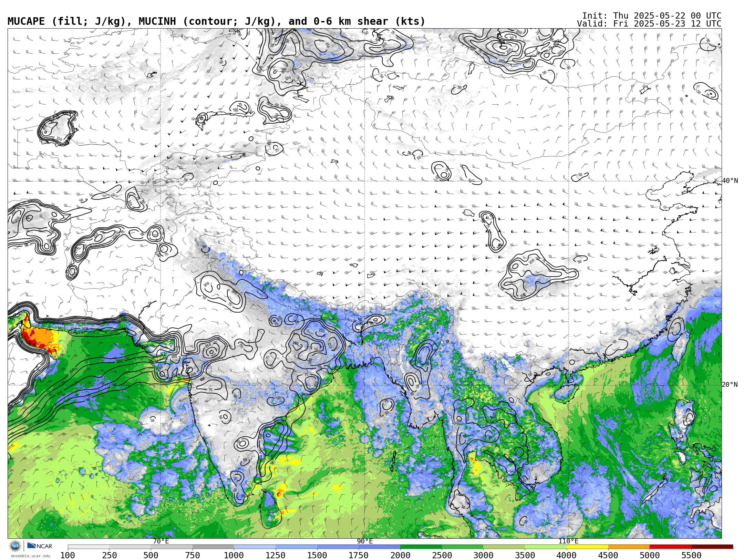This screenshot has height=560, width=744.
Task: Click the colorbar tick label 5500
Action: pyautogui.click(x=691, y=555)
